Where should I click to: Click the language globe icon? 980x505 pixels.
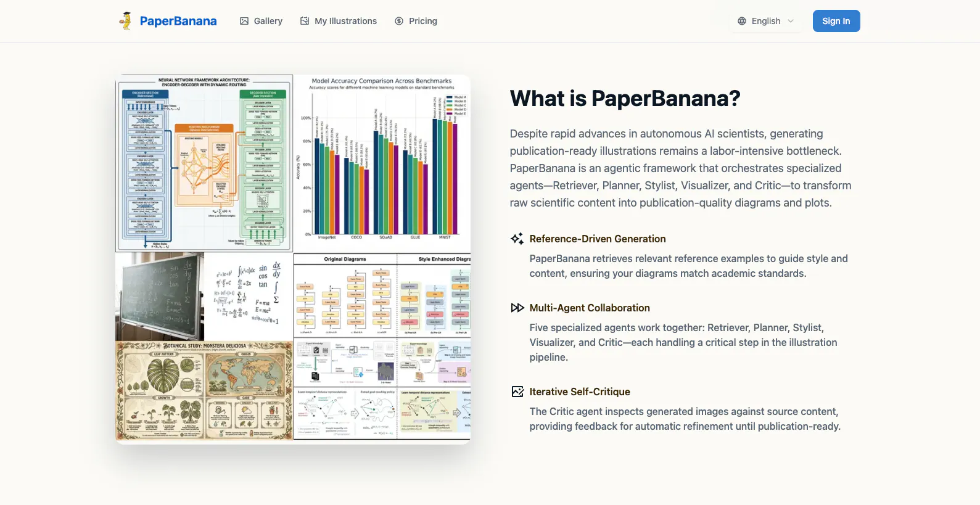(x=742, y=21)
